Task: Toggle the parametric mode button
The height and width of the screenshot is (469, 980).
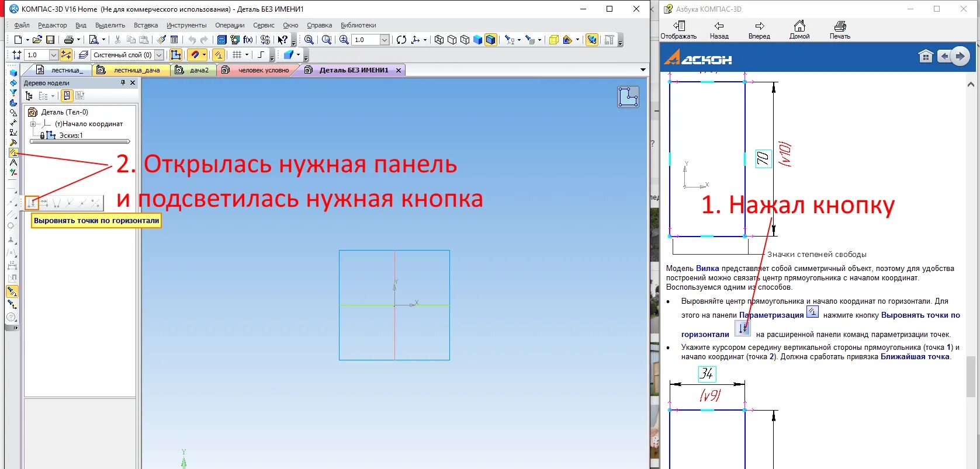Action: click(218, 55)
